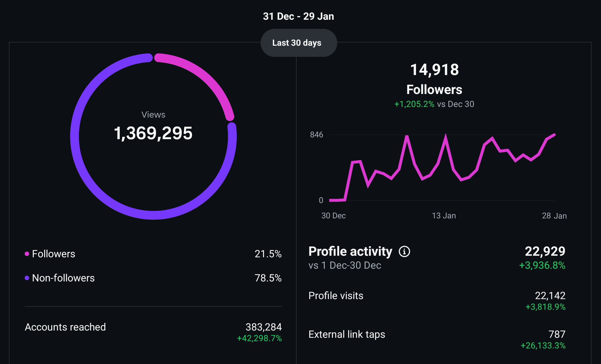The width and height of the screenshot is (601, 364).
Task: Click the 31 Dec - 29 Jan date range
Action: click(x=298, y=16)
